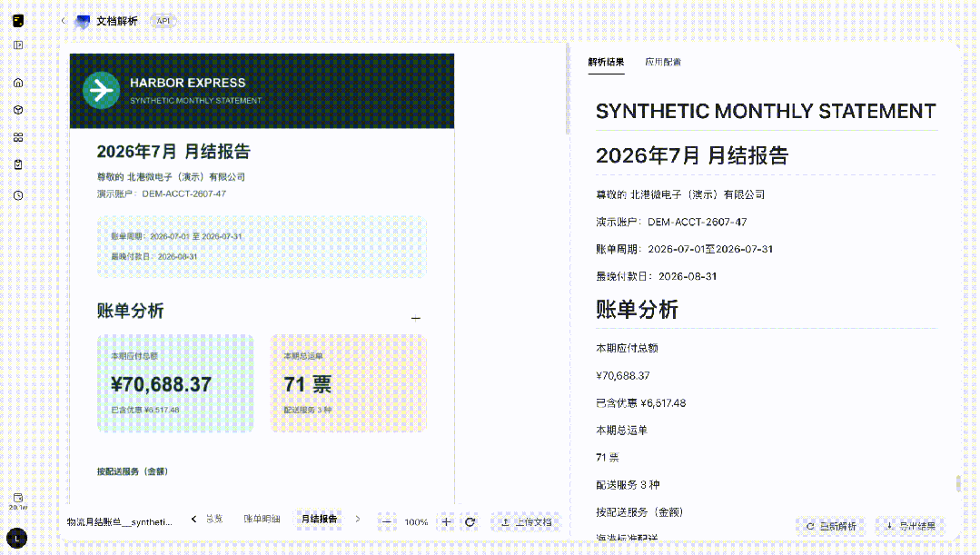This screenshot has height=555, width=980.
Task: Open the history clock sidebar icon
Action: [18, 195]
